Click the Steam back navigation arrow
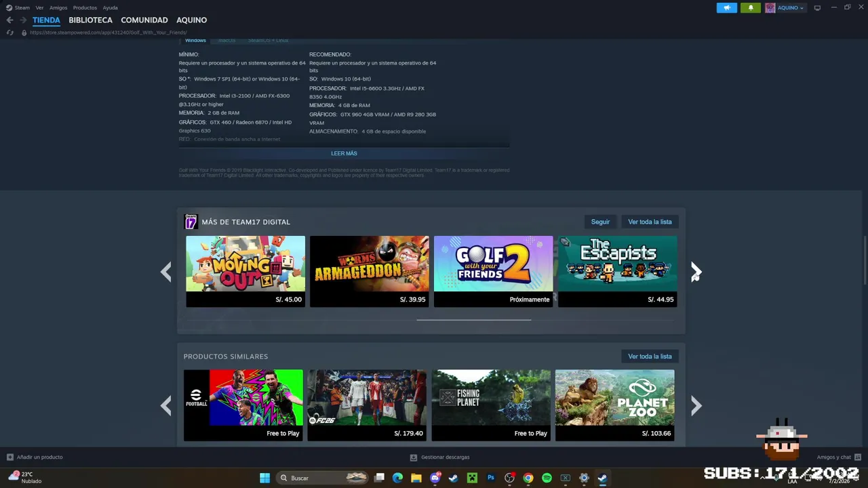The height and width of the screenshot is (488, 868). click(9, 20)
